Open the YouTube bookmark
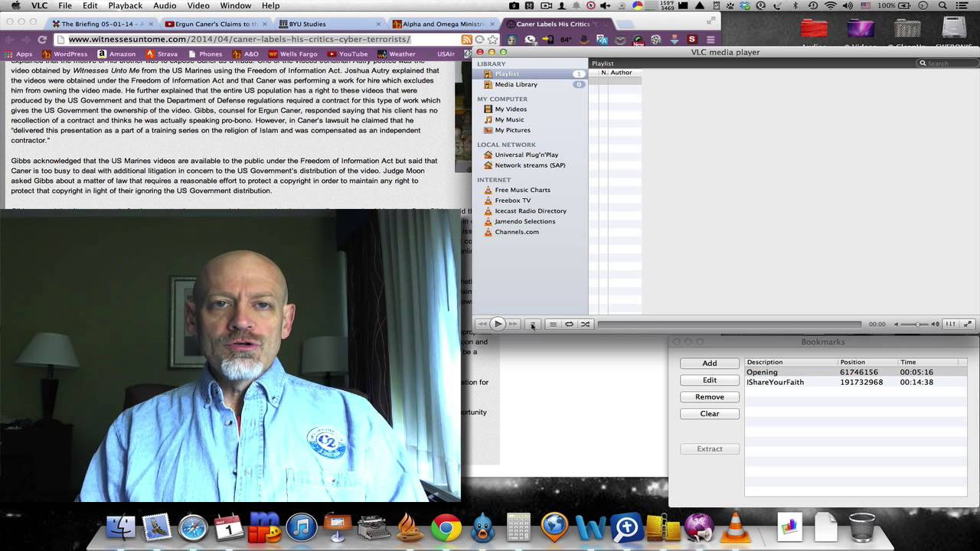The image size is (980, 551). pos(348,54)
